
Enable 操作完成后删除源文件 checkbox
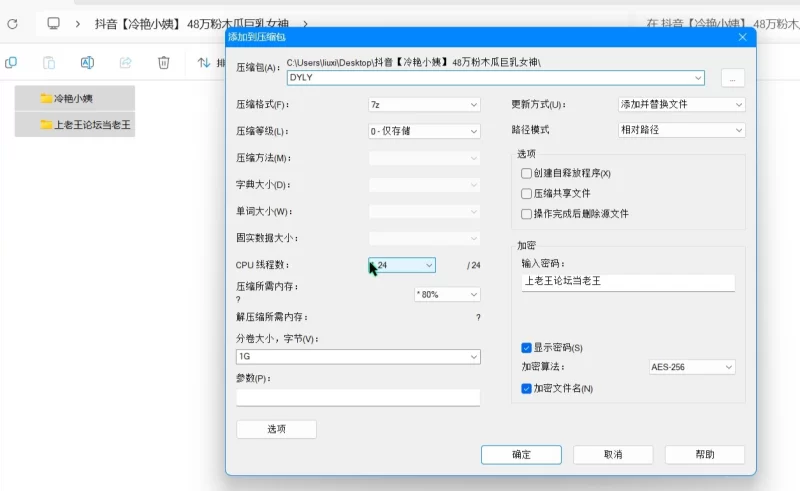point(527,214)
